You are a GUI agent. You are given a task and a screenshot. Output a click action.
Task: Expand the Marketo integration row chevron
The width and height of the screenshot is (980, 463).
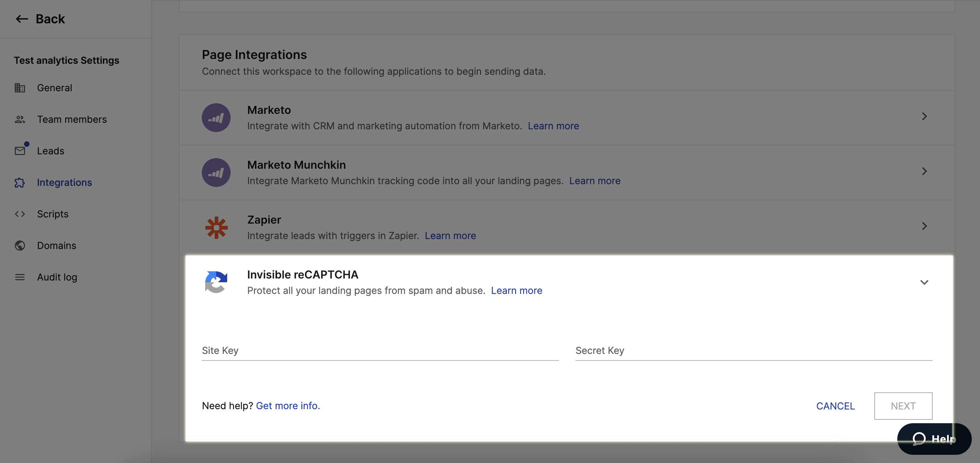click(924, 116)
